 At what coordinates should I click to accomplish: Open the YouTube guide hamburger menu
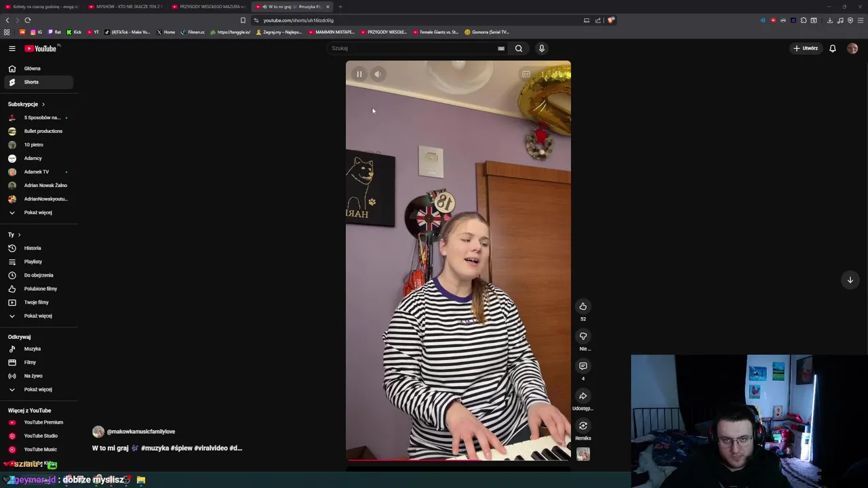(12, 48)
